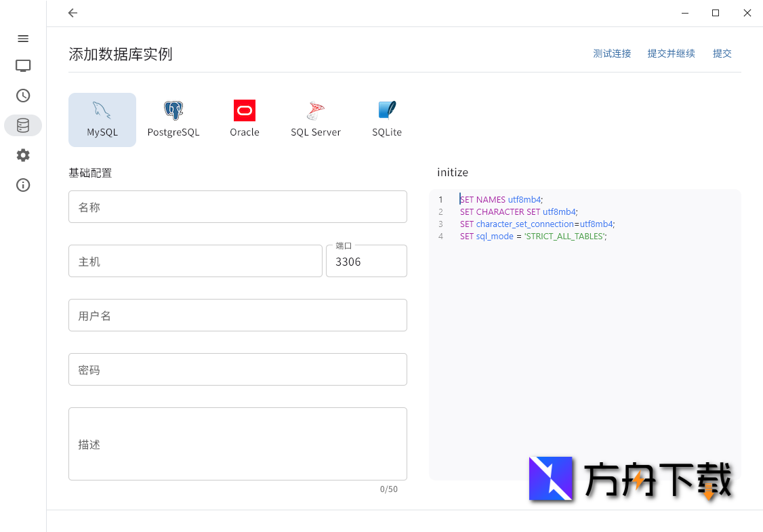This screenshot has height=532, width=763.
Task: Select the database instances sidebar icon
Action: 22,125
